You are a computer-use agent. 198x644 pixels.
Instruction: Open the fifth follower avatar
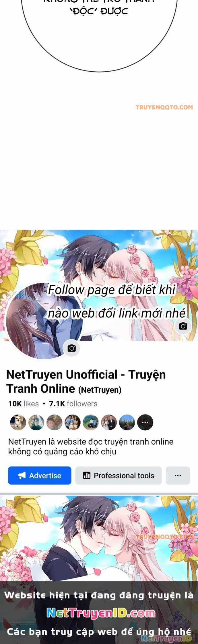91,422
